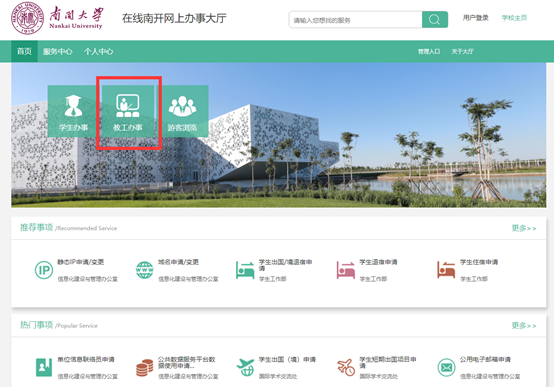Switch to the 服务中心 navigation tab
The image size is (554, 387).
pyautogui.click(x=58, y=52)
